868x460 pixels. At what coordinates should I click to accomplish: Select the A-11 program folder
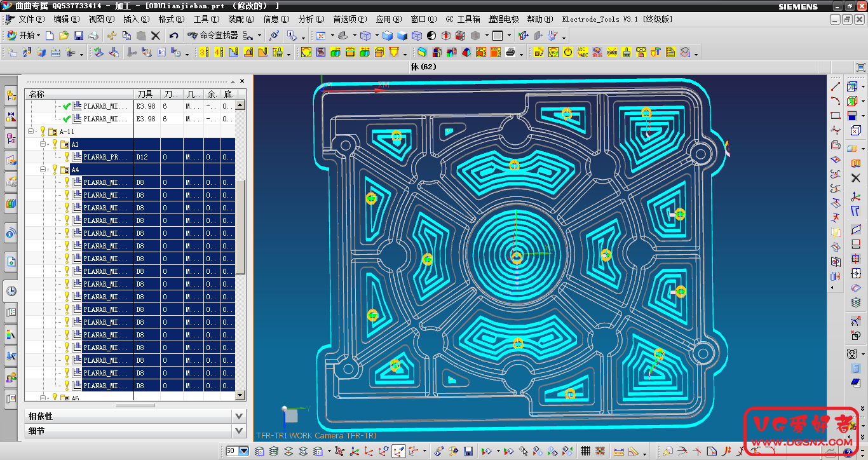pos(67,132)
